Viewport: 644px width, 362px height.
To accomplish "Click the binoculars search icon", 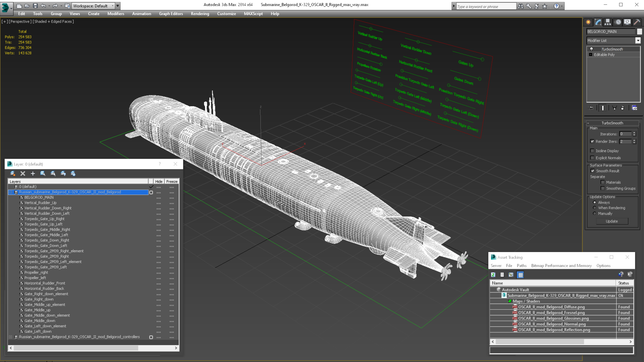I will click(x=521, y=6).
